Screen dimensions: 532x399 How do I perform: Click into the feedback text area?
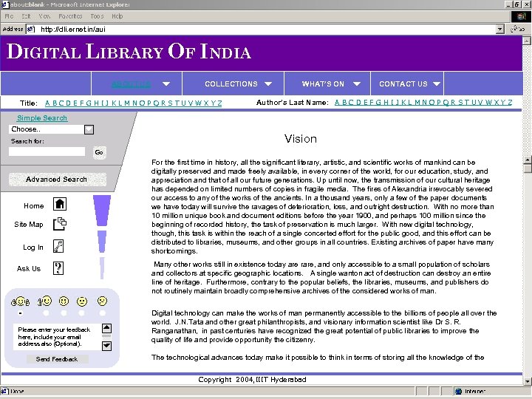pos(58,337)
